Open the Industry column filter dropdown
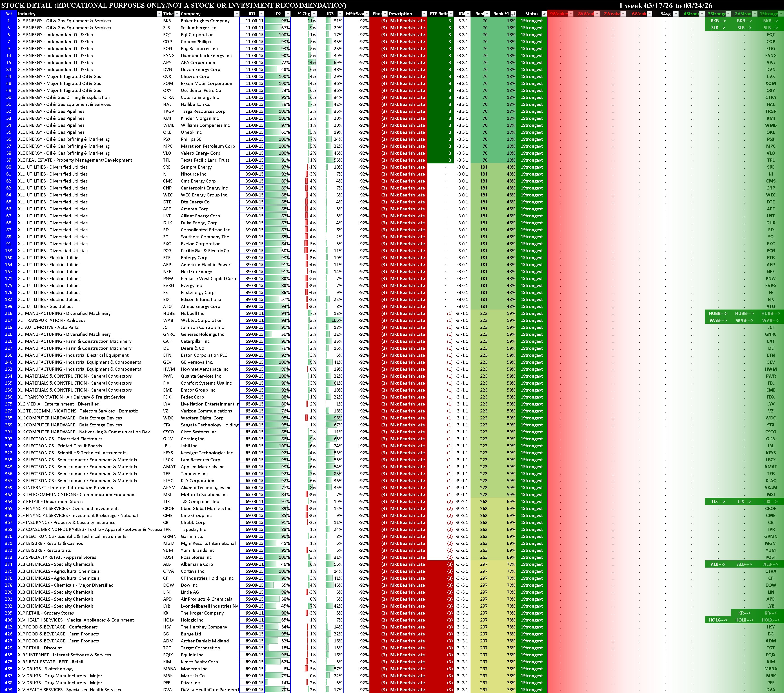The height and width of the screenshot is (693, 784). click(159, 14)
